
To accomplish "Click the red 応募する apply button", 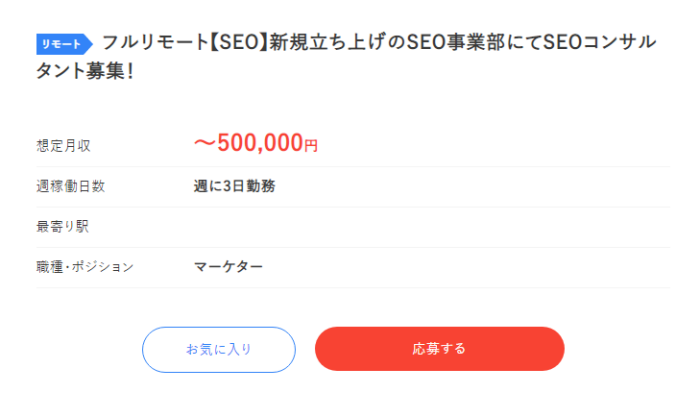I will point(439,349).
